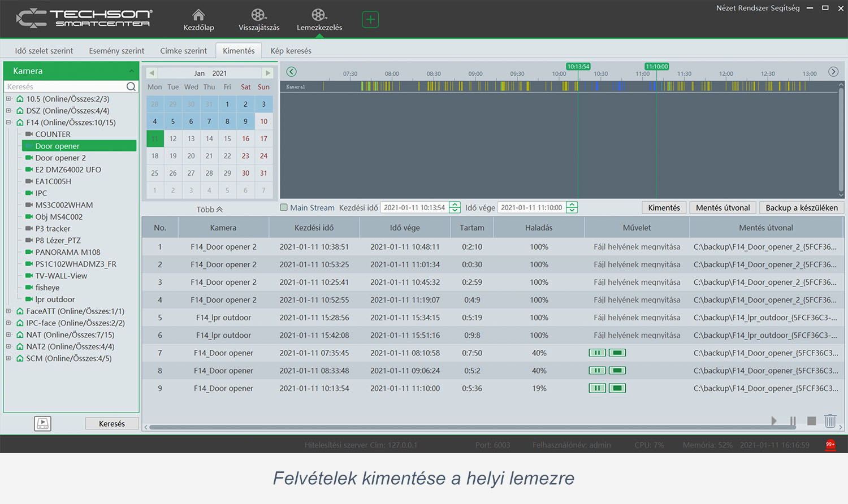Select January 15 in the calendar

pos(227,139)
